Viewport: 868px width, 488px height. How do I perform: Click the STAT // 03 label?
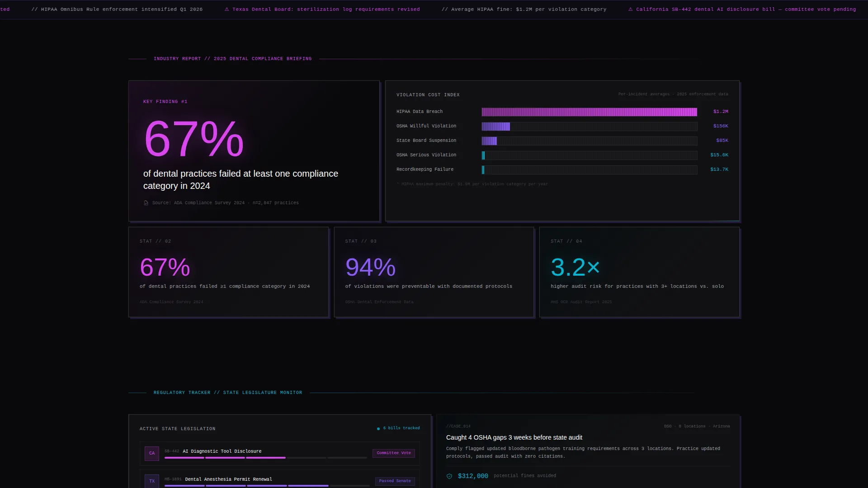coord(361,241)
